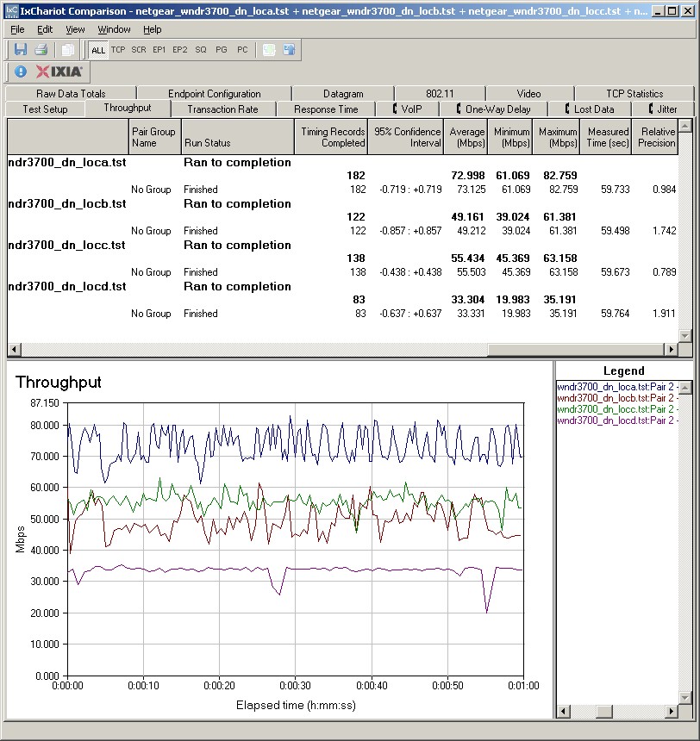700x741 pixels.
Task: Select legend entry wndr3700_dn_locb.tst:Pair 2
Action: [617, 398]
